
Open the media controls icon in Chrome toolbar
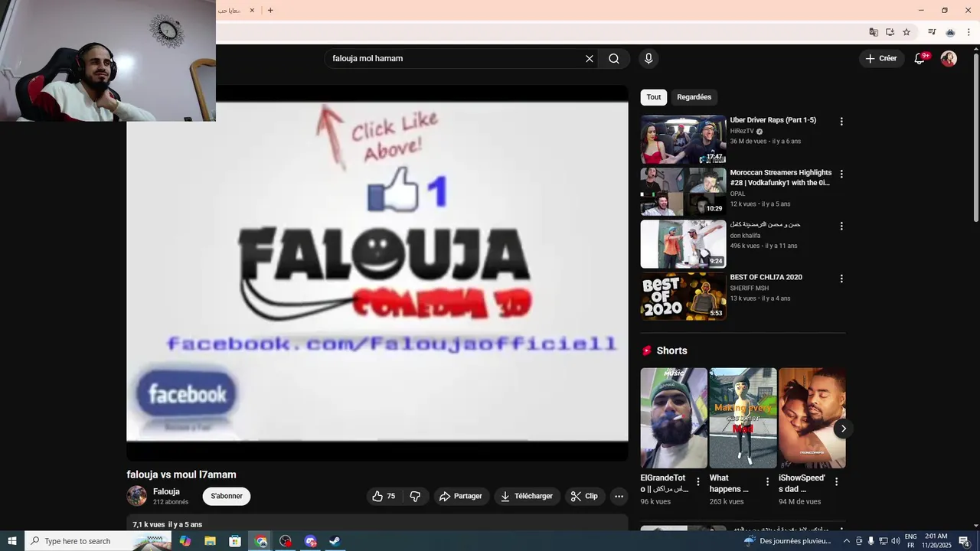tap(932, 32)
